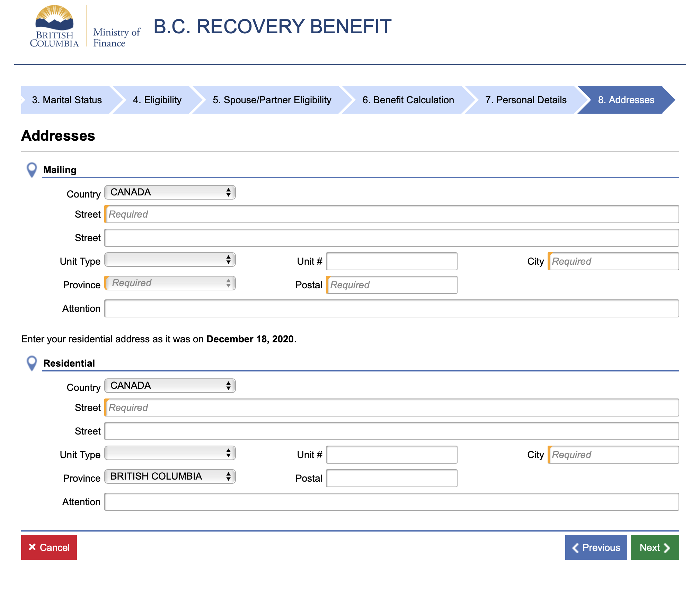Click the second Mailing Street field
This screenshot has height=596, width=700.
[392, 238]
